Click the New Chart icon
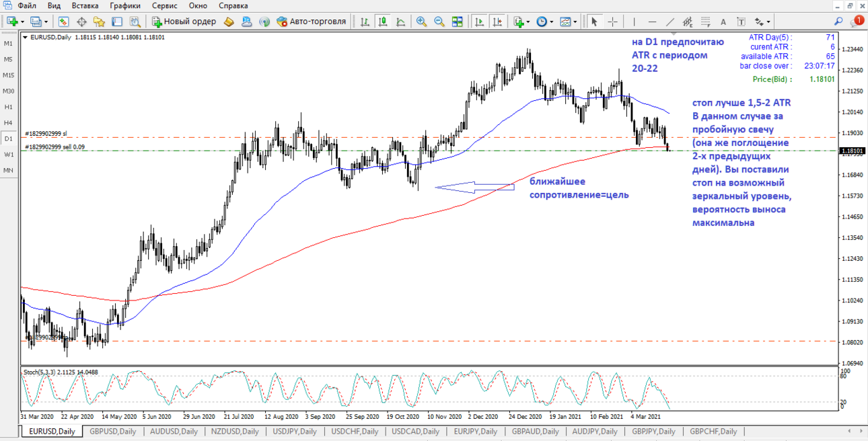This screenshot has width=868, height=441. 13,22
